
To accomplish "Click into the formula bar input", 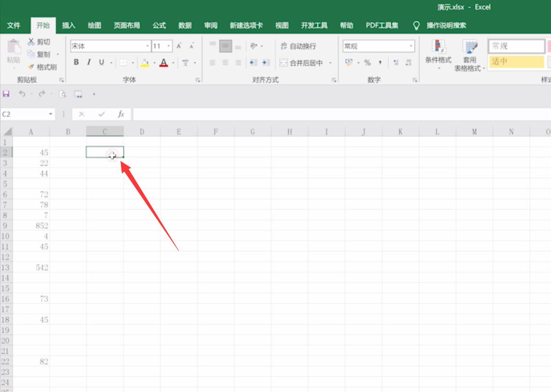I will (342, 114).
